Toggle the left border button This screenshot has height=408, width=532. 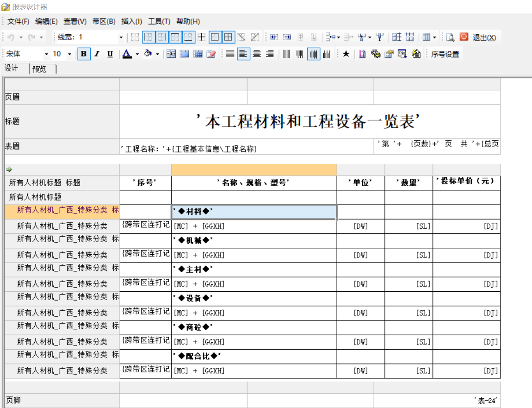(x=148, y=37)
